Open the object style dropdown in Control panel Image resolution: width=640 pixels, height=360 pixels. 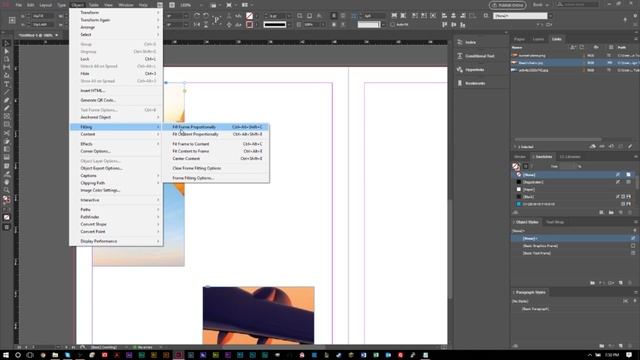point(551,16)
